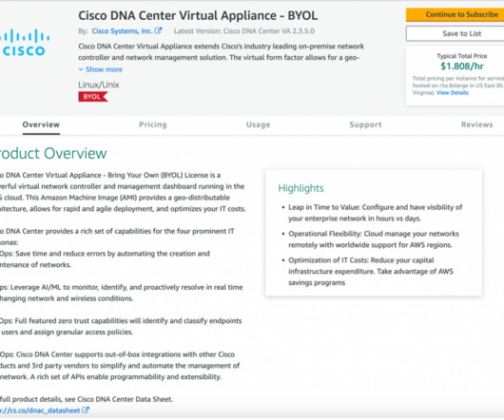
Task: Click the red BYOL license badge
Action: pos(93,97)
